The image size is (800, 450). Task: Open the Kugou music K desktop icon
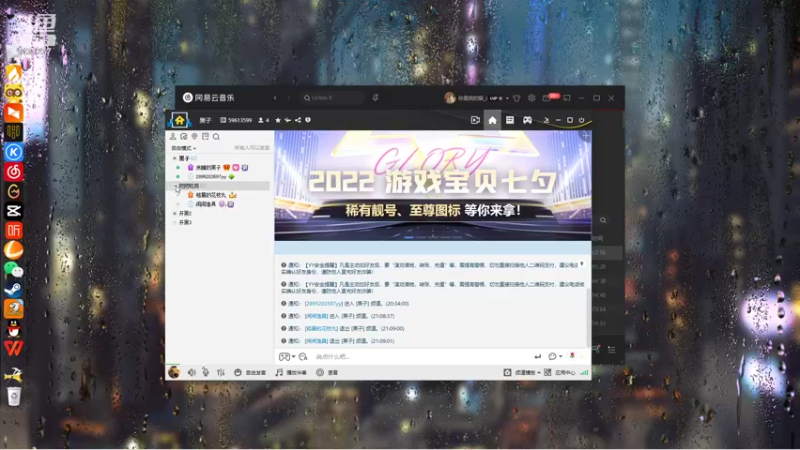(x=13, y=152)
